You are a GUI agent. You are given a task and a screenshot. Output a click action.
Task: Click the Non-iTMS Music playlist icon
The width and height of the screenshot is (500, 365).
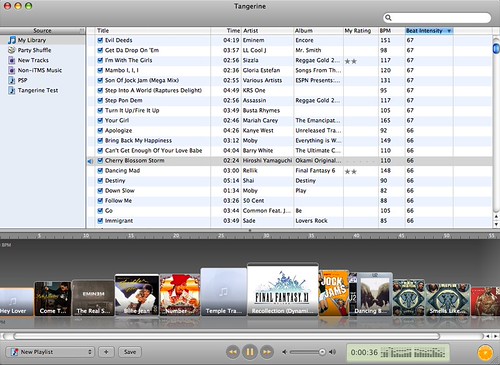click(12, 70)
